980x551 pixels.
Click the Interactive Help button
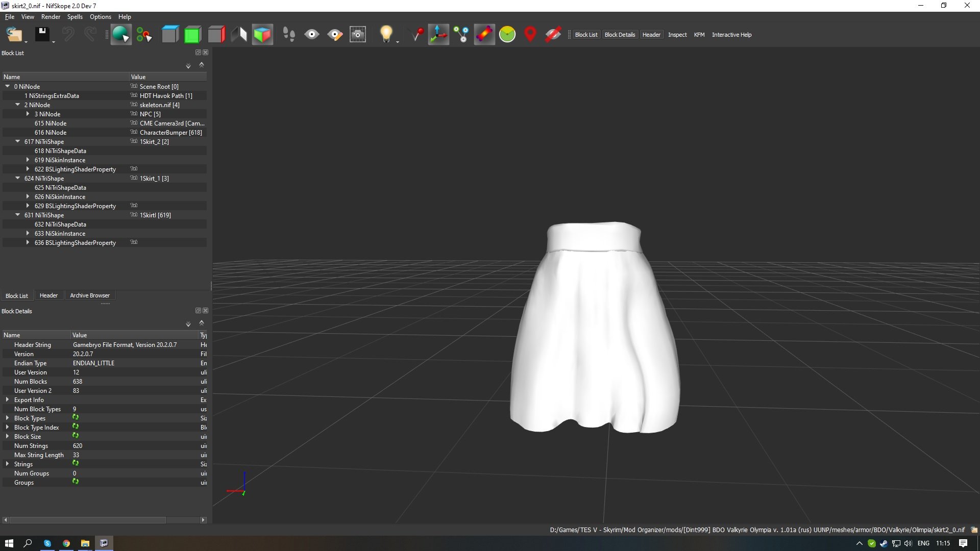731,35
